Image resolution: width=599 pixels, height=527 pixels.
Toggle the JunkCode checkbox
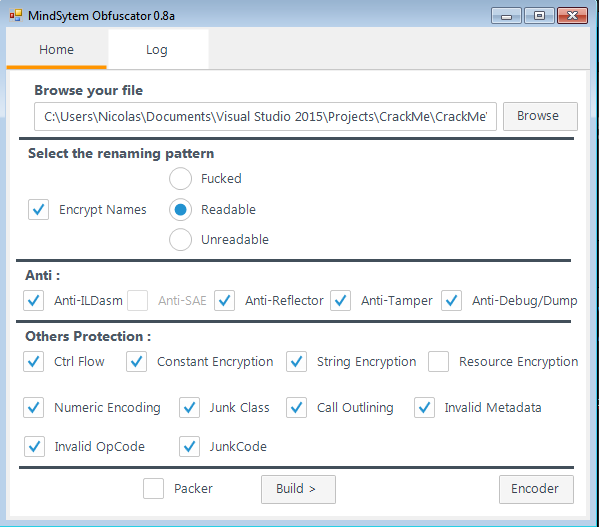point(189,446)
